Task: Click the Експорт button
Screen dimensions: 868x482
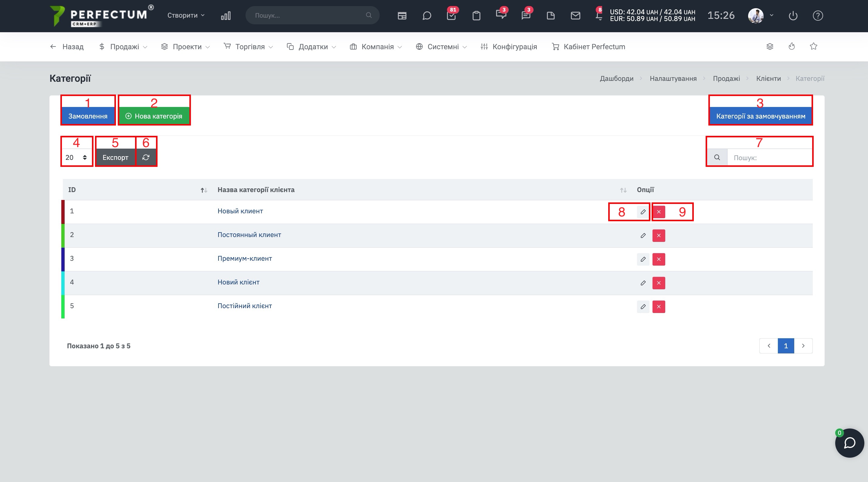Action: pos(115,157)
